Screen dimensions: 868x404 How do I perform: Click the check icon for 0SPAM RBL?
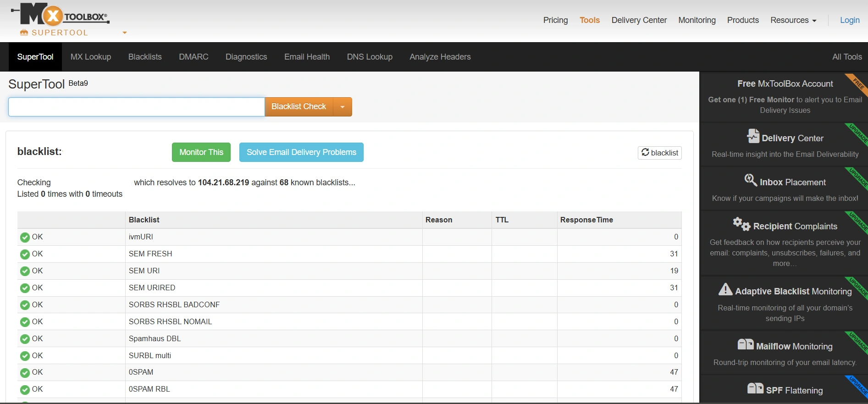point(25,390)
